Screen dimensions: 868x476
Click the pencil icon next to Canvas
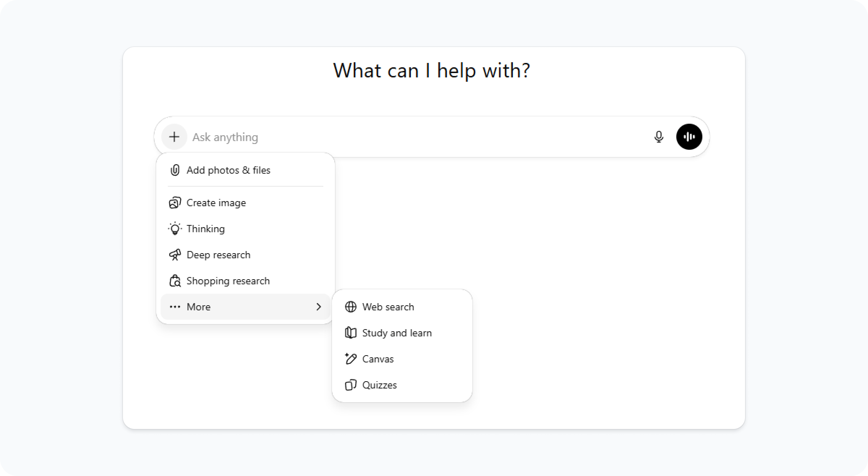(x=350, y=359)
